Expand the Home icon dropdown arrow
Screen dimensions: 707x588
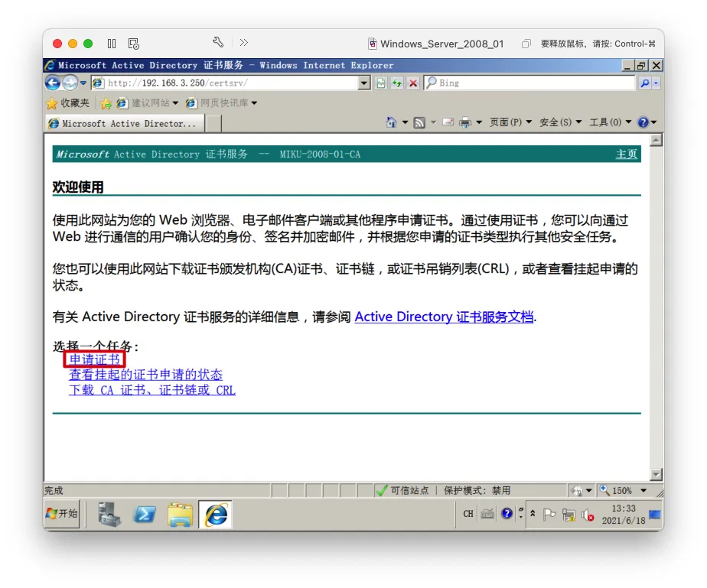(405, 122)
